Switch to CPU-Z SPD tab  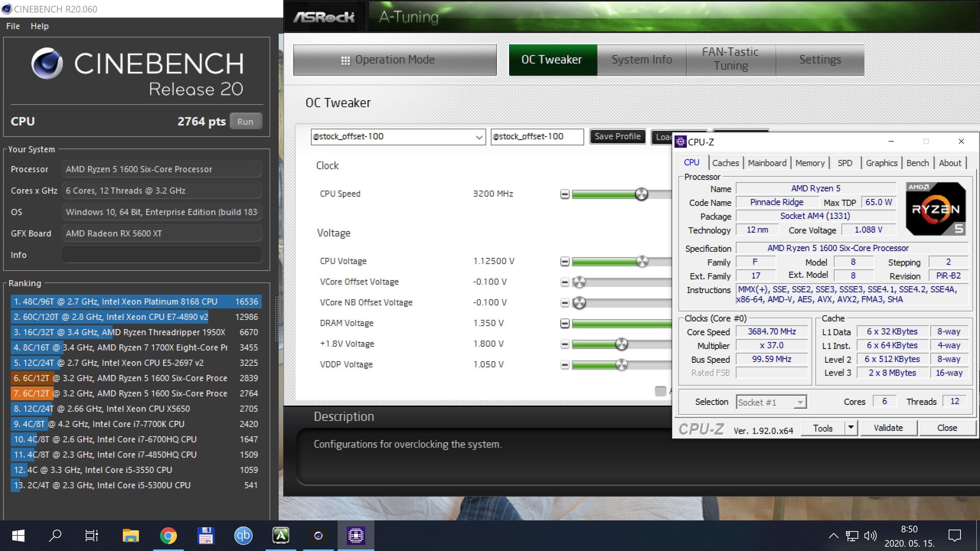tap(845, 163)
